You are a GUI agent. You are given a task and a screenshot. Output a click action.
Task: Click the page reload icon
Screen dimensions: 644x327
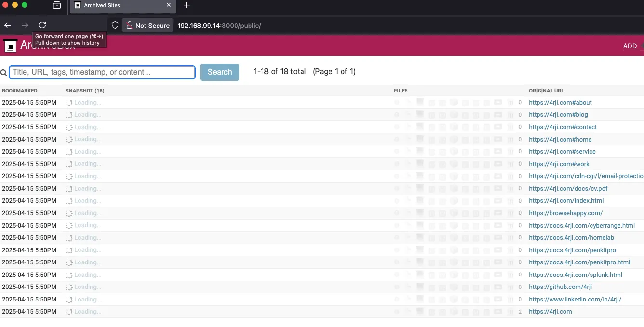tap(42, 25)
